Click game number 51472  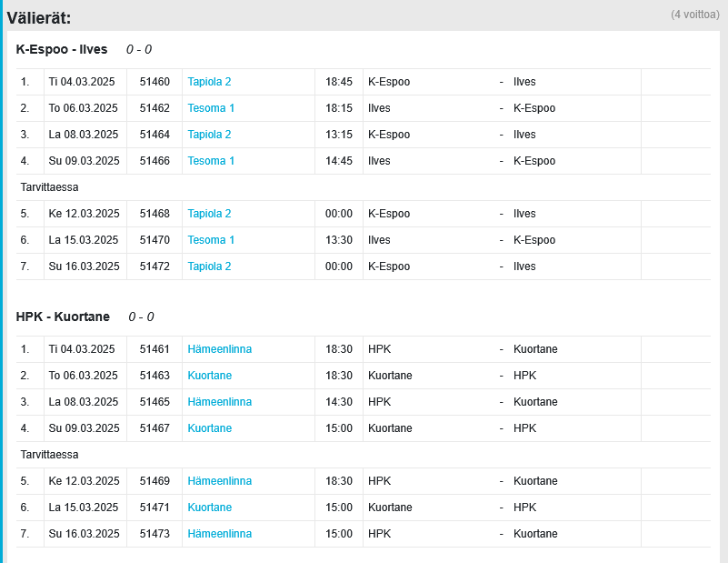click(155, 266)
